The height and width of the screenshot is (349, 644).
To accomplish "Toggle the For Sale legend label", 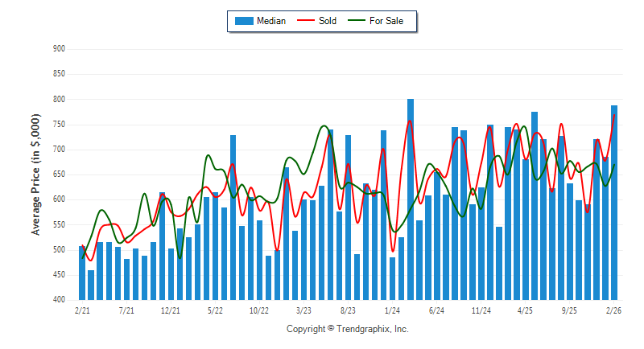I will pyautogui.click(x=386, y=21).
